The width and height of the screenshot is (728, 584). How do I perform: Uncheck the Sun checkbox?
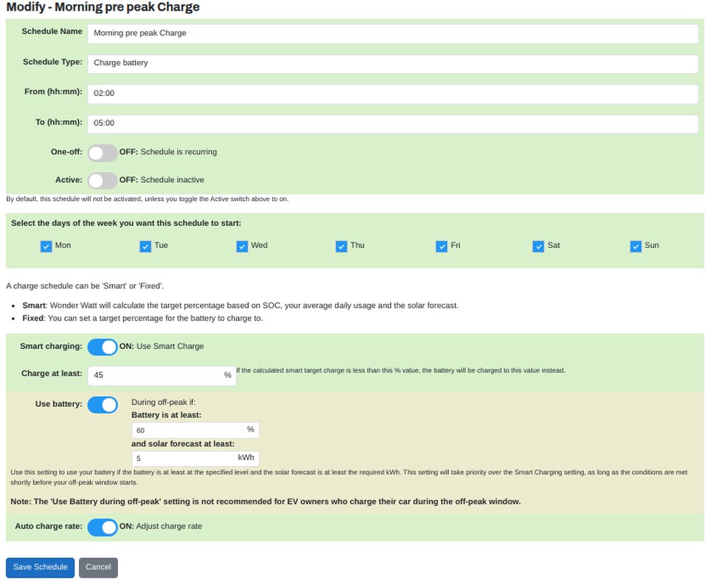[x=636, y=247]
